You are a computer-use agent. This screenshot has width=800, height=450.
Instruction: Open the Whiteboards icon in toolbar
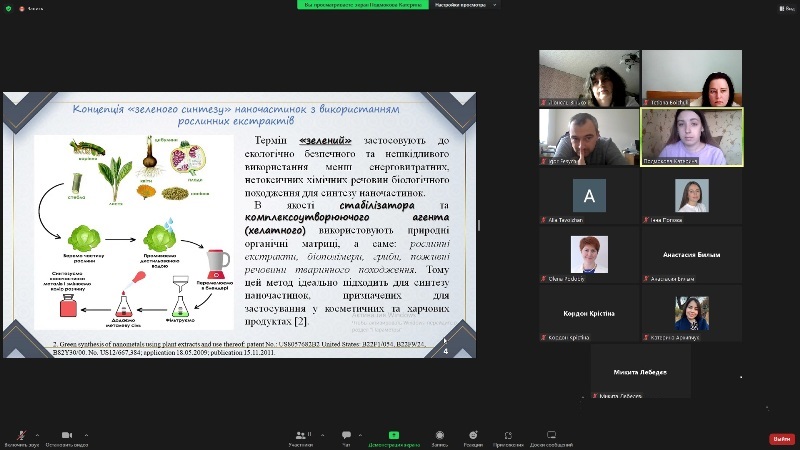552,435
